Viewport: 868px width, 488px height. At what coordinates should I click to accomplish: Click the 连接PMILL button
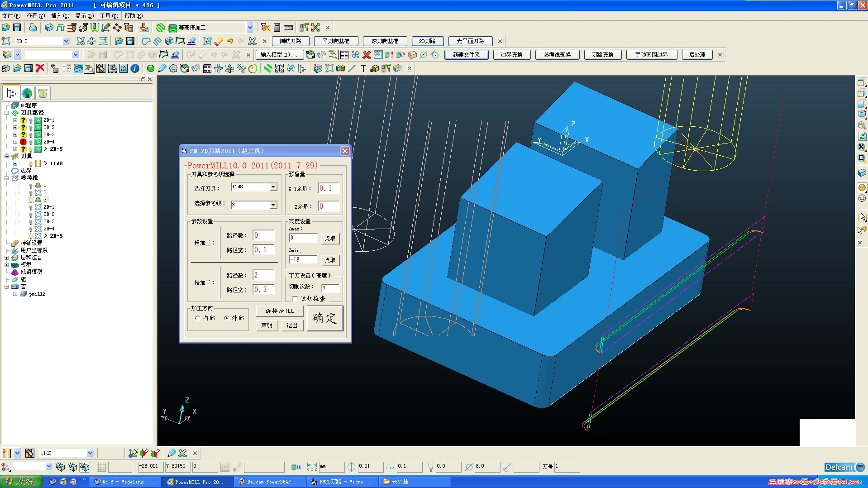[x=280, y=311]
